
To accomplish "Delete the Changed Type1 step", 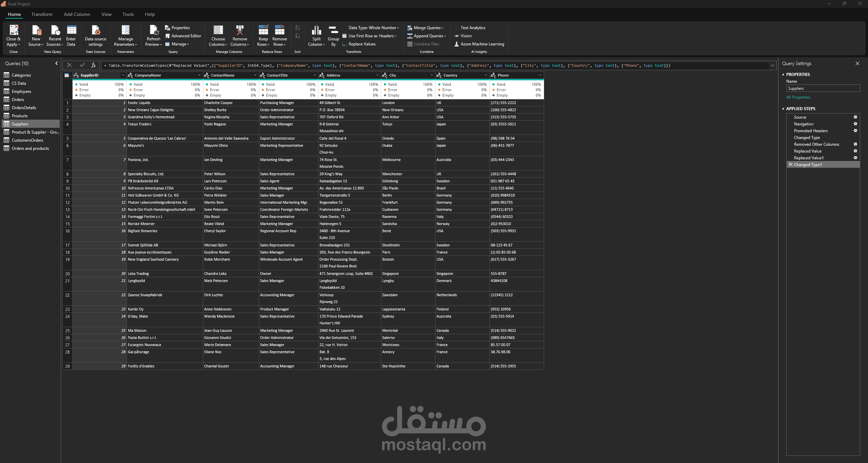I will [791, 164].
